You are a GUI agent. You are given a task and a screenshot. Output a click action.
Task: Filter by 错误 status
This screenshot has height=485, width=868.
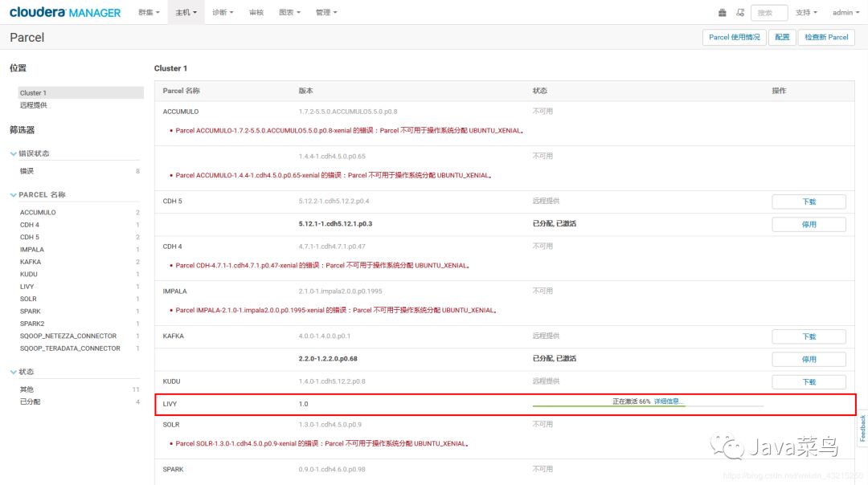[x=27, y=171]
